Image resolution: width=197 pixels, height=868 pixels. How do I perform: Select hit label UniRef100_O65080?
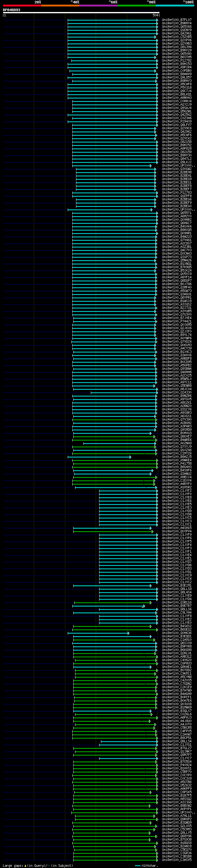pyautogui.click(x=176, y=54)
